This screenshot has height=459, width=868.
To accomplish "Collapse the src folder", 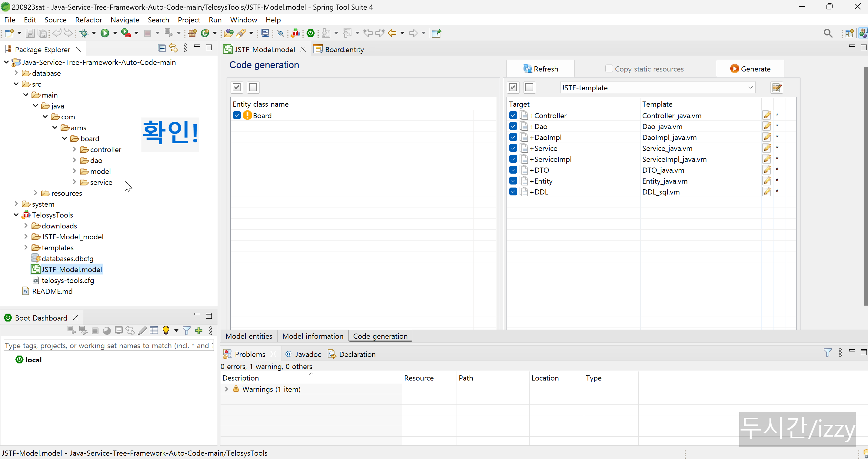I will pos(16,84).
